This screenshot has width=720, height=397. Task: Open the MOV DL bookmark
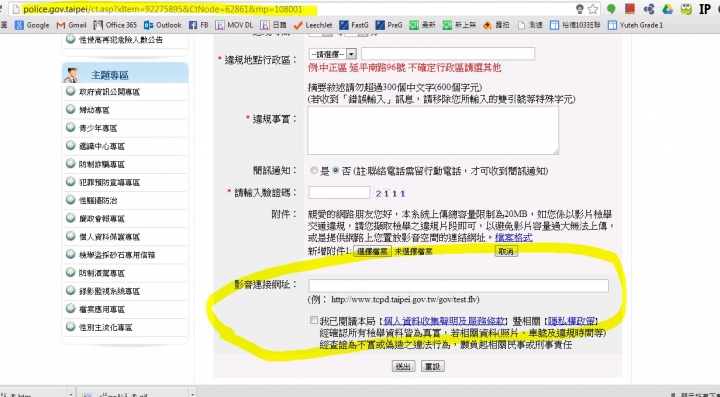pyautogui.click(x=234, y=25)
